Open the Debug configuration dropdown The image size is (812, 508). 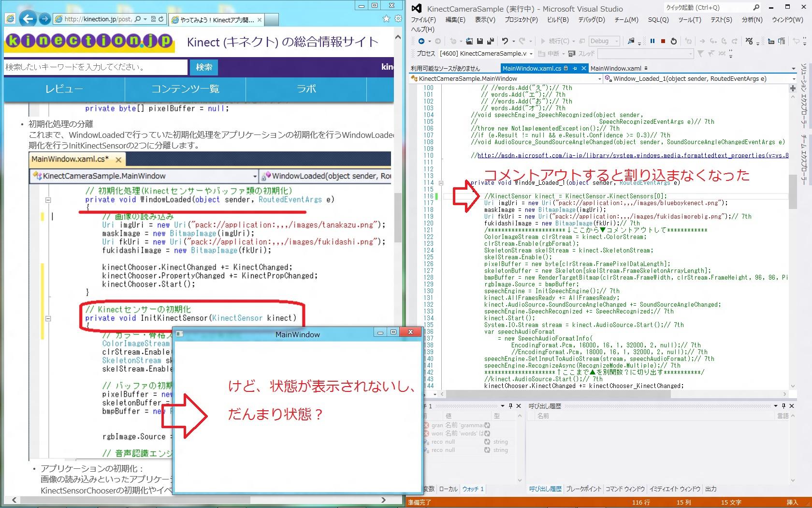[604, 41]
